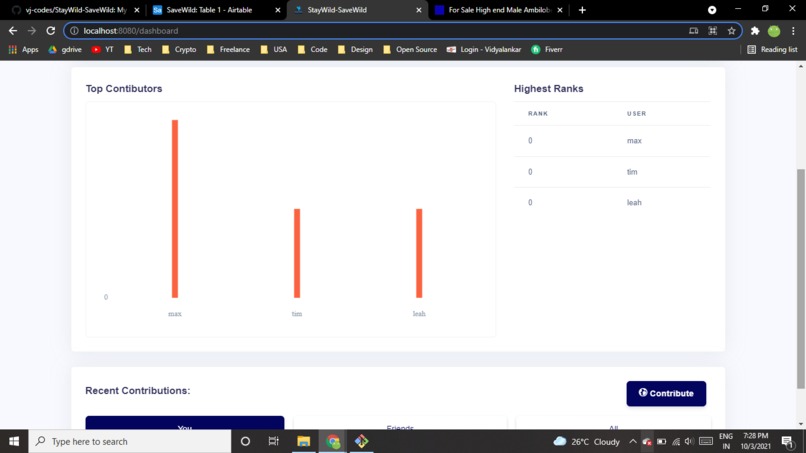
Task: Open a new browser tab
Action: click(x=582, y=10)
